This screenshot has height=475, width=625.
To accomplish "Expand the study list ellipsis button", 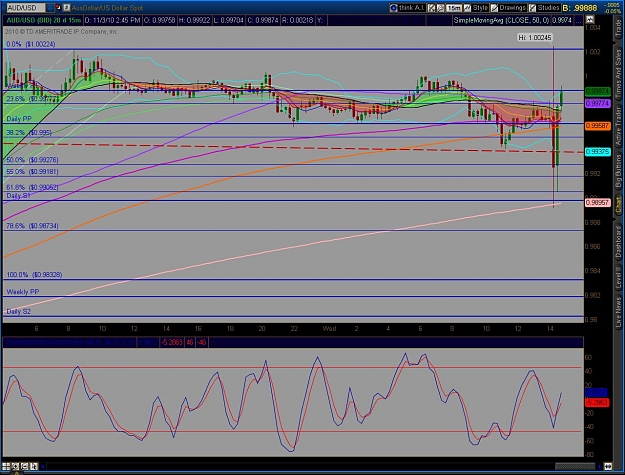I will [x=579, y=20].
